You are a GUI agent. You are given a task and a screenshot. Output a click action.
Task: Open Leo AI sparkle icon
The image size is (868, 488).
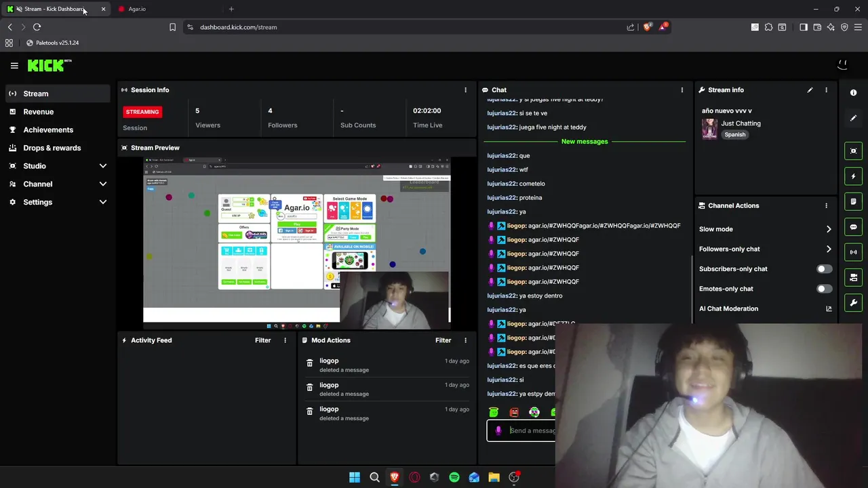[831, 27]
